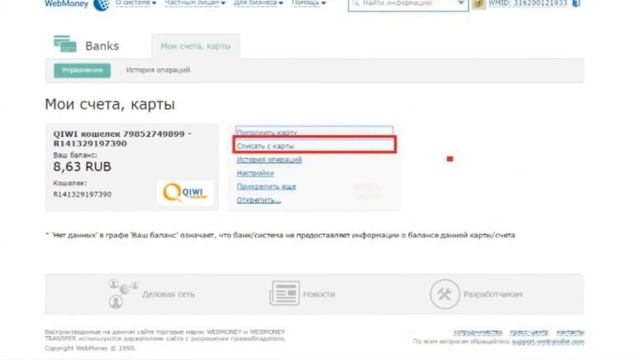The width and height of the screenshot is (640, 360).
Task: Open the 'Деловая сеть' people icon
Action: [x=123, y=293]
